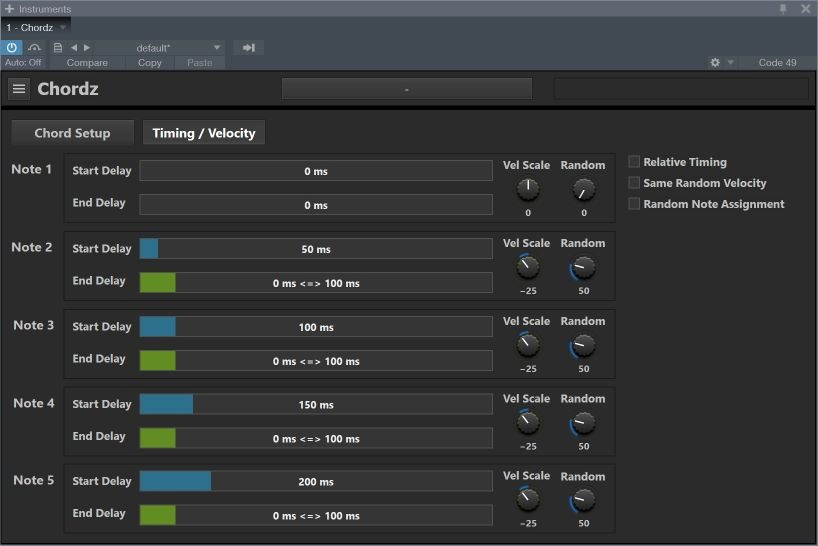Click Note 5 Vel Scale knob
The width and height of the screenshot is (818, 546).
click(528, 500)
